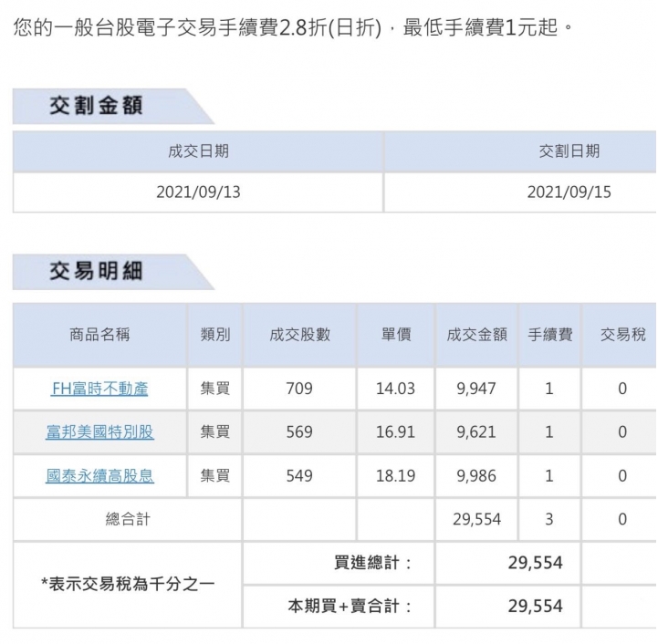Open the FH富時不動產 product link
Screen dimensions: 658x644
point(99,389)
